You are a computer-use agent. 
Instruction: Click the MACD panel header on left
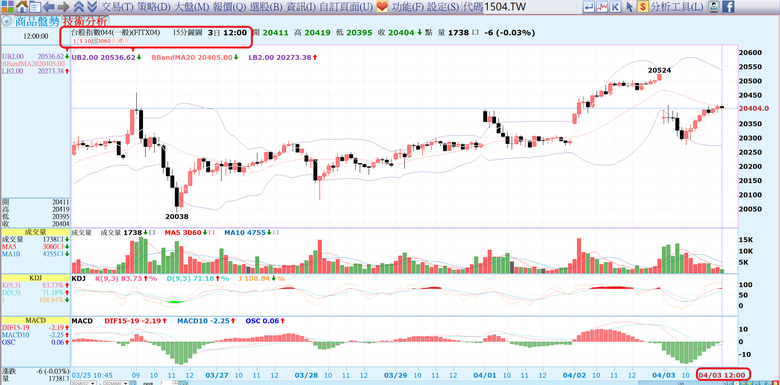(35, 321)
